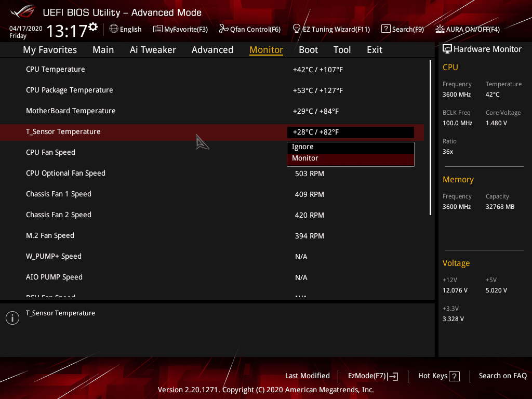Screen dimensions: 532x399
Task: Click the date 04/17/2020 Friday
Action: pyautogui.click(x=26, y=32)
